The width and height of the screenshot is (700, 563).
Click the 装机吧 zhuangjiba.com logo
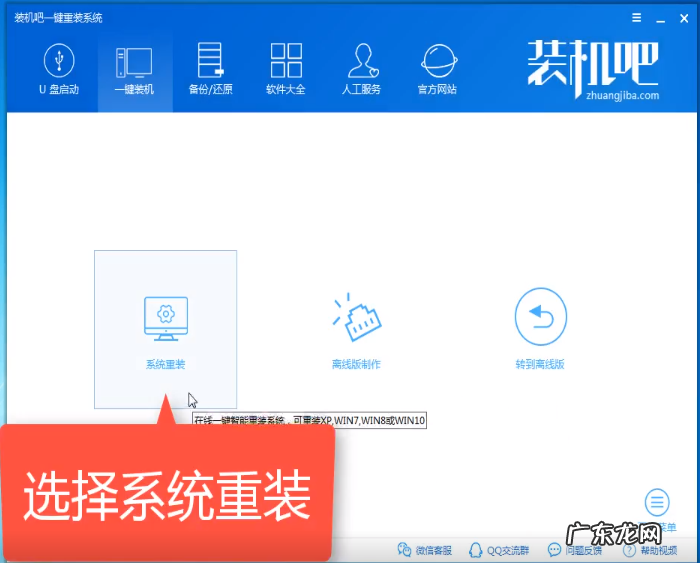coord(594,70)
